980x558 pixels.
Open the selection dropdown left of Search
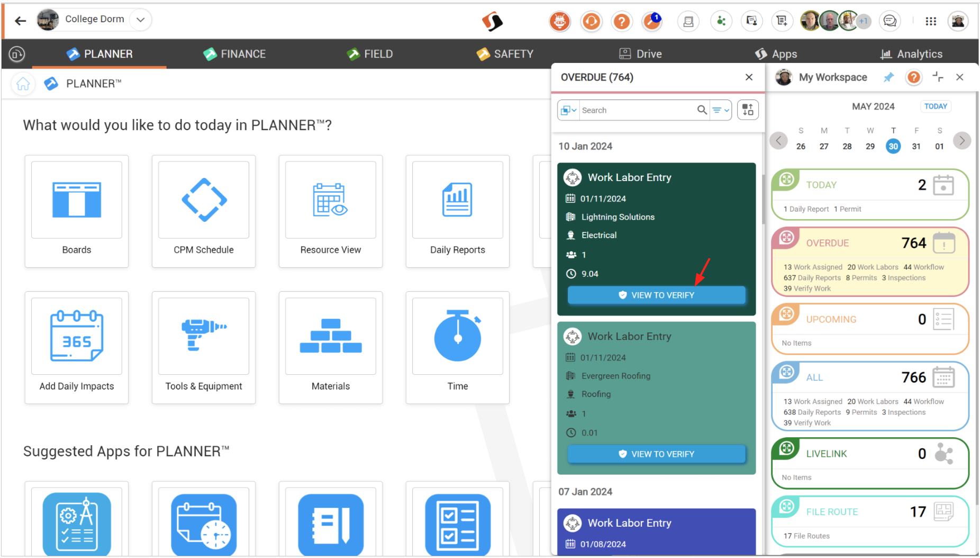(x=569, y=110)
